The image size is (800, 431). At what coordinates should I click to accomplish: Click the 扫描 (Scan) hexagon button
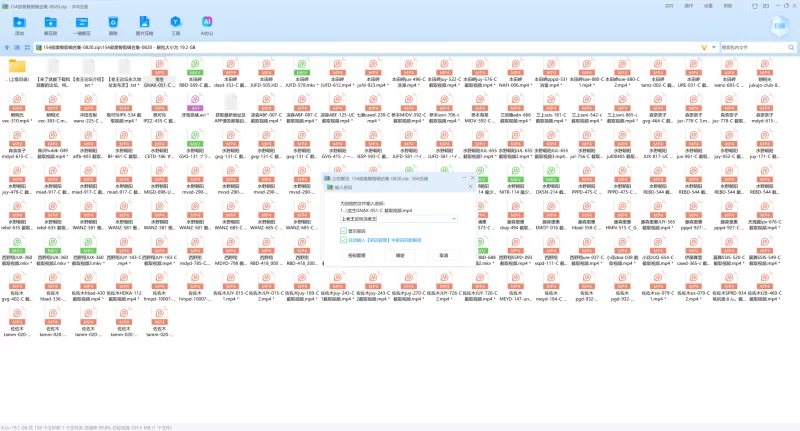click(779, 26)
